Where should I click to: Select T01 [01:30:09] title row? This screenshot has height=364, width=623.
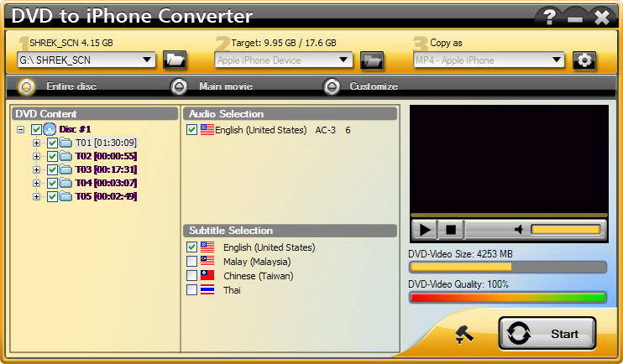[x=106, y=143]
